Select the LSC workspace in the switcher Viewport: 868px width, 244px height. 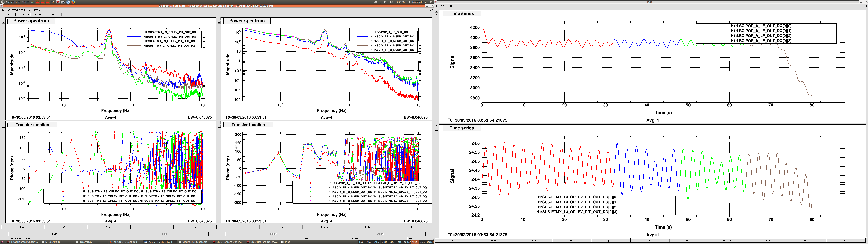click(361, 242)
